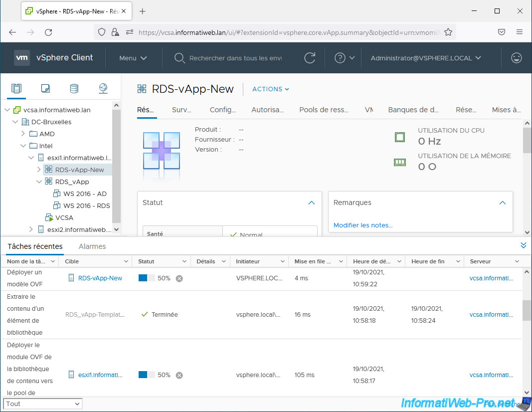
Task: Open the VMs and Templates inventory view
Action: (45, 89)
